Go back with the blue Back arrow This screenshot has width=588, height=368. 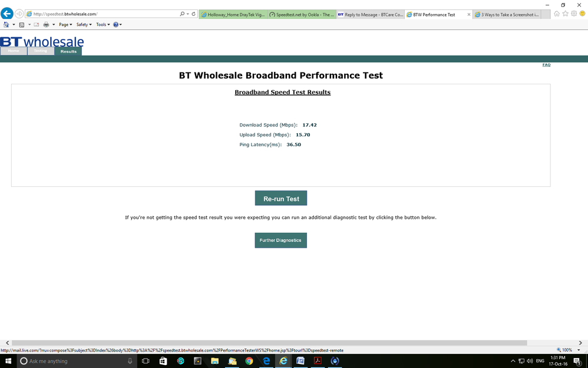pyautogui.click(x=6, y=14)
